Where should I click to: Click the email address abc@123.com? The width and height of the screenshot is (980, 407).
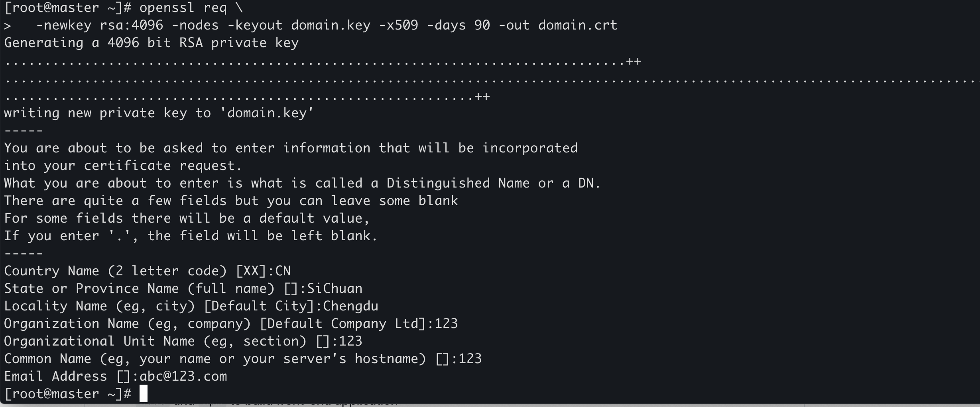tap(183, 376)
